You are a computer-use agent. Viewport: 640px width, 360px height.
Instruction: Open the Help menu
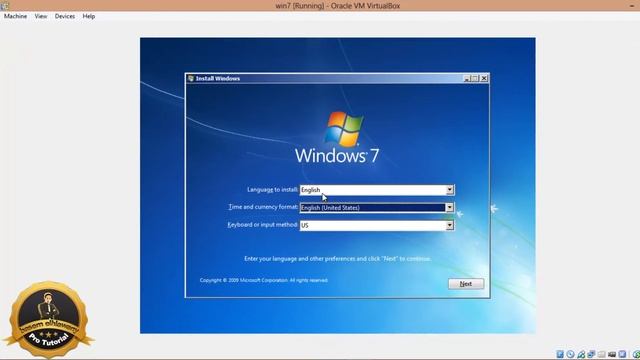pyautogui.click(x=89, y=16)
